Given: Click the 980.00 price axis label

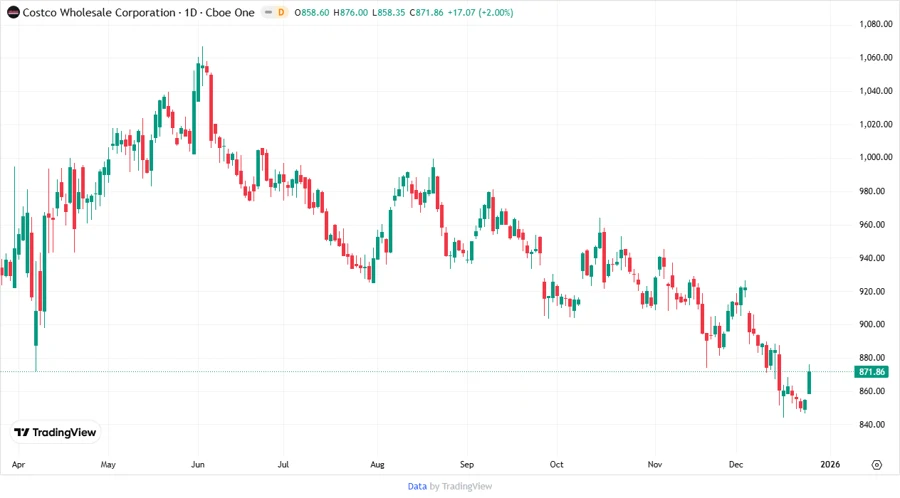Looking at the screenshot, I should pos(872,191).
